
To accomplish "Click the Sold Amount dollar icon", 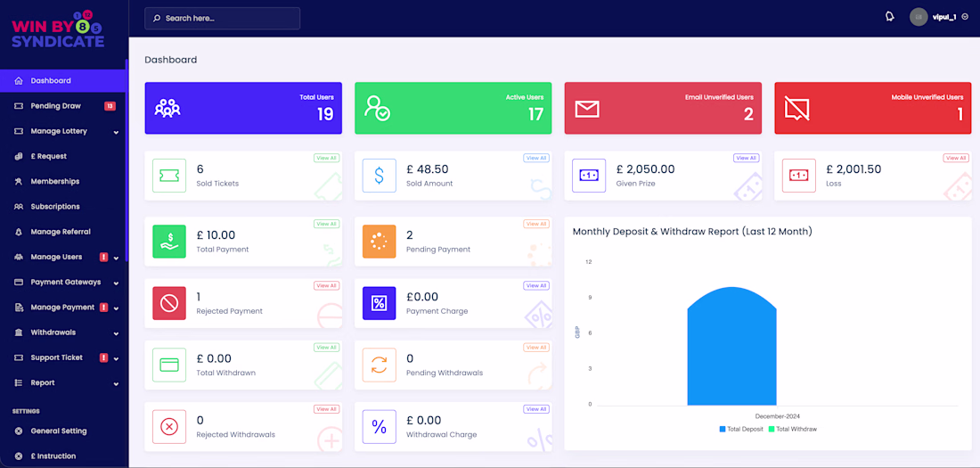I will coord(379,176).
